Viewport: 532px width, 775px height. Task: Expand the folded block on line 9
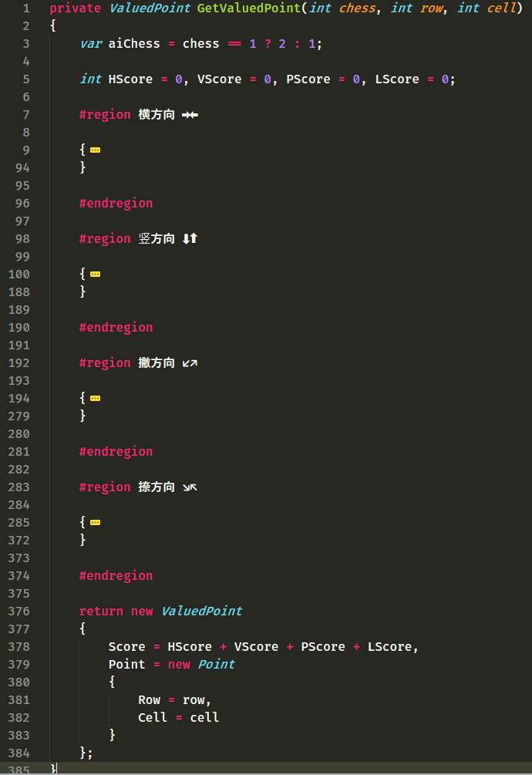point(95,150)
